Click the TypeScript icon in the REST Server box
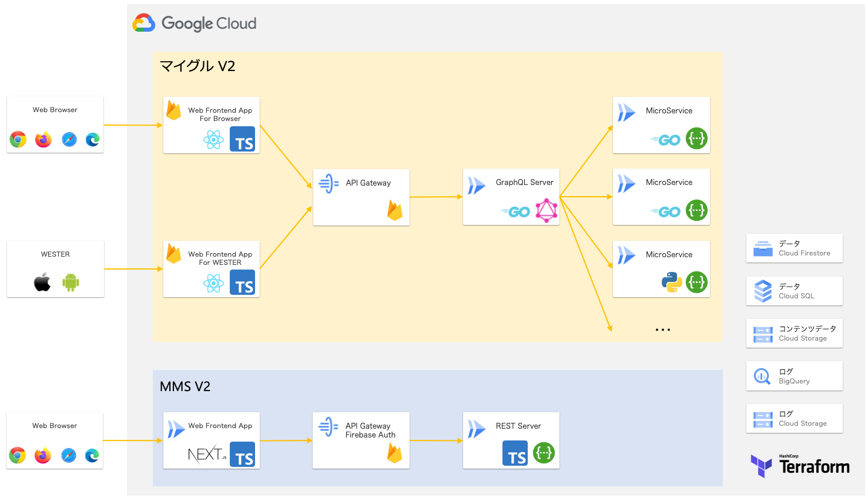868x498 pixels. point(515,454)
